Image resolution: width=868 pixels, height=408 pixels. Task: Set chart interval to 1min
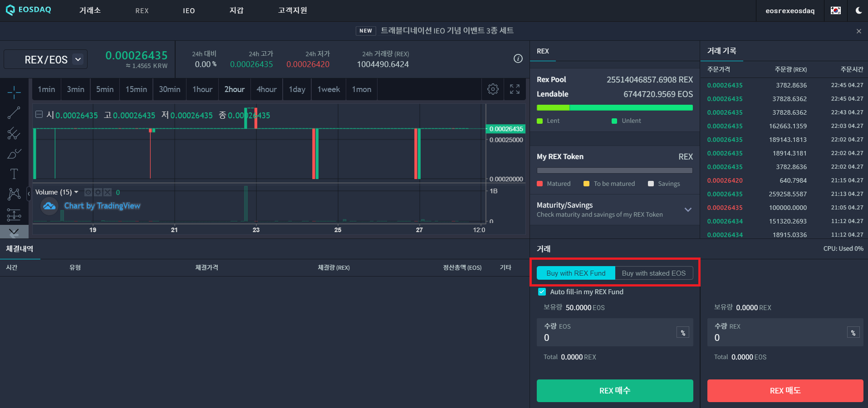coord(46,89)
